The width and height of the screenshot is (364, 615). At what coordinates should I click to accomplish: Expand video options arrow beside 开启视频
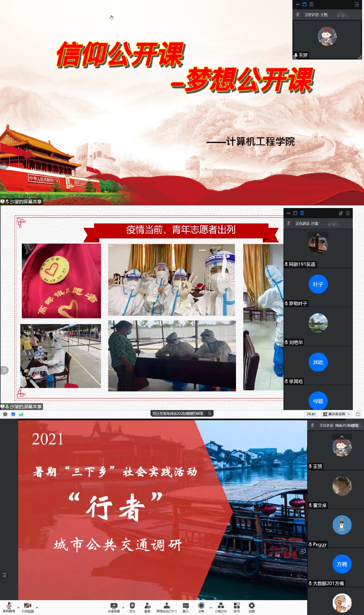[x=37, y=608]
